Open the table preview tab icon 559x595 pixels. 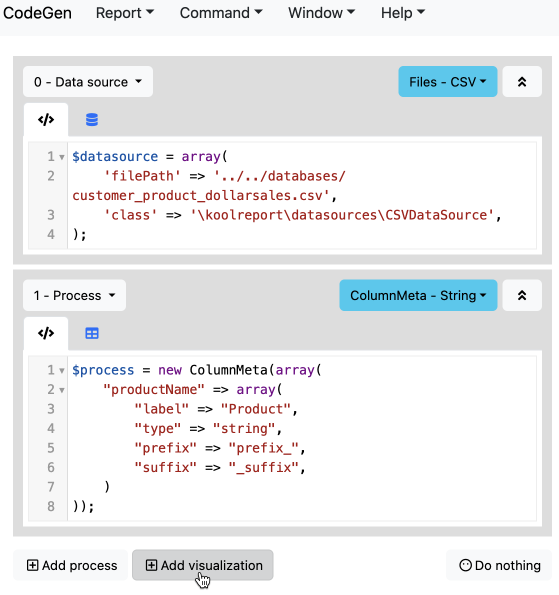[92, 334]
